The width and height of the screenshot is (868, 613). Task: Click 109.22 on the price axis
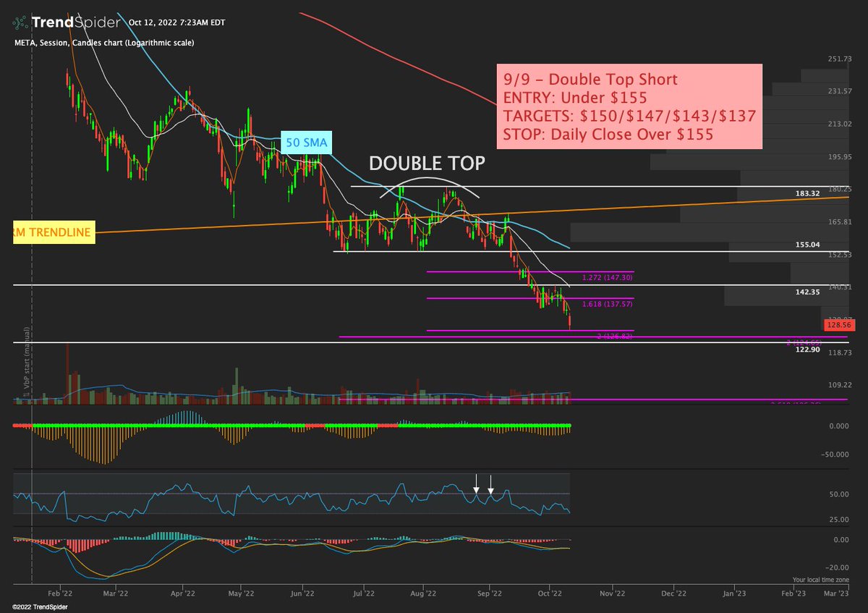pos(839,385)
